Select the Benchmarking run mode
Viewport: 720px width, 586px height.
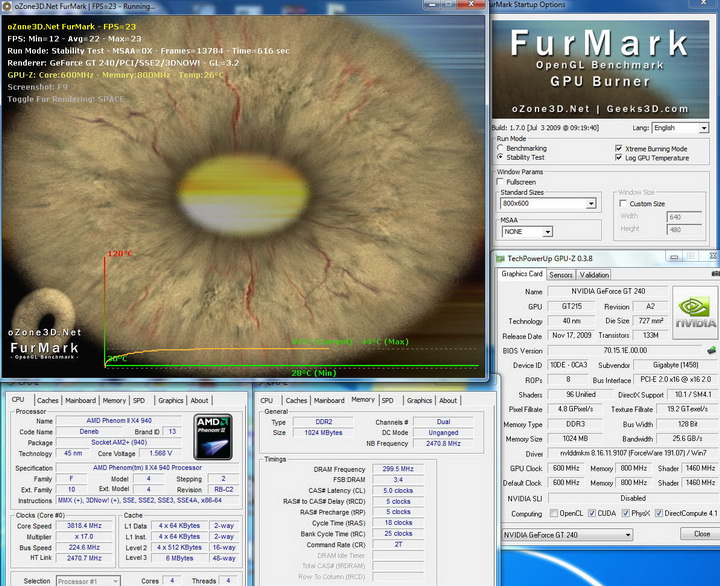(x=501, y=148)
